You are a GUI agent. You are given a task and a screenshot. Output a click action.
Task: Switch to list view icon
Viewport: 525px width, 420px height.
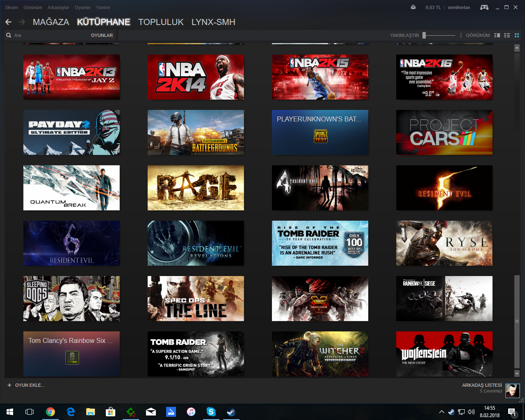[507, 35]
